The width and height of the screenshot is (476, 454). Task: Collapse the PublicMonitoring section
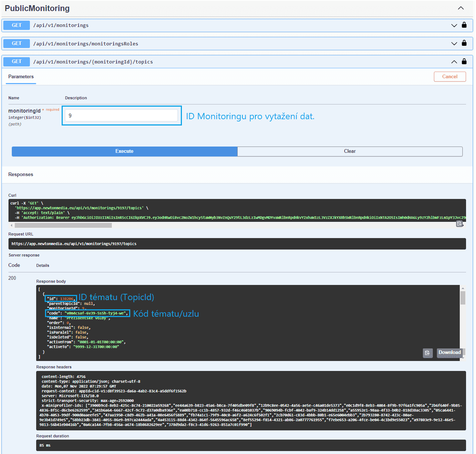tap(461, 8)
